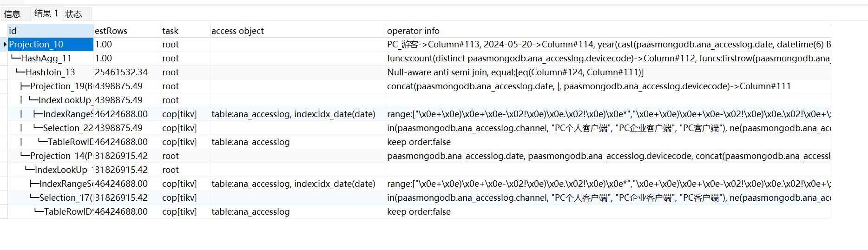Click the last keep order:false cell
Screen dimensions: 868x250
(x=419, y=212)
